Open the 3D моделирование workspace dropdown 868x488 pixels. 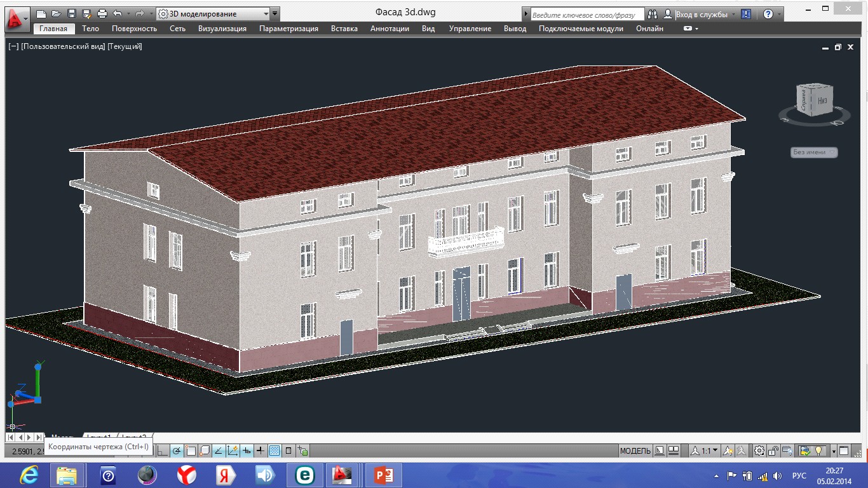(x=217, y=13)
